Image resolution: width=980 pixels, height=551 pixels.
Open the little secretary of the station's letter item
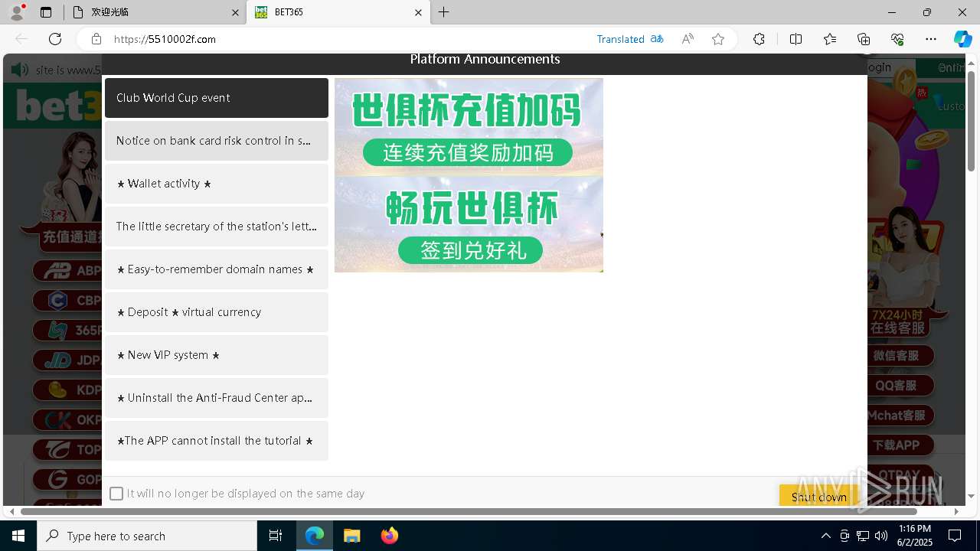click(217, 227)
